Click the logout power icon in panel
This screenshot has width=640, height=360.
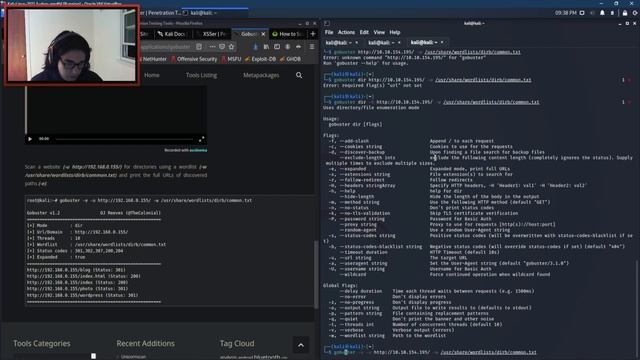point(635,13)
